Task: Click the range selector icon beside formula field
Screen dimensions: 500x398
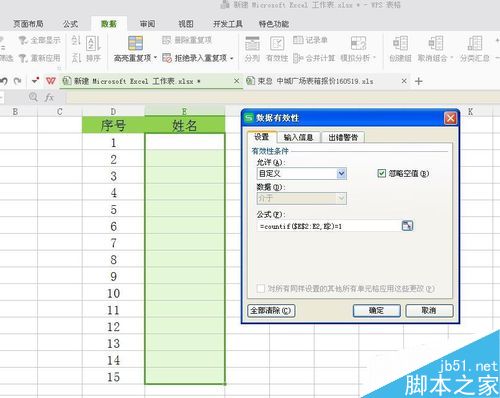Action: (x=407, y=226)
